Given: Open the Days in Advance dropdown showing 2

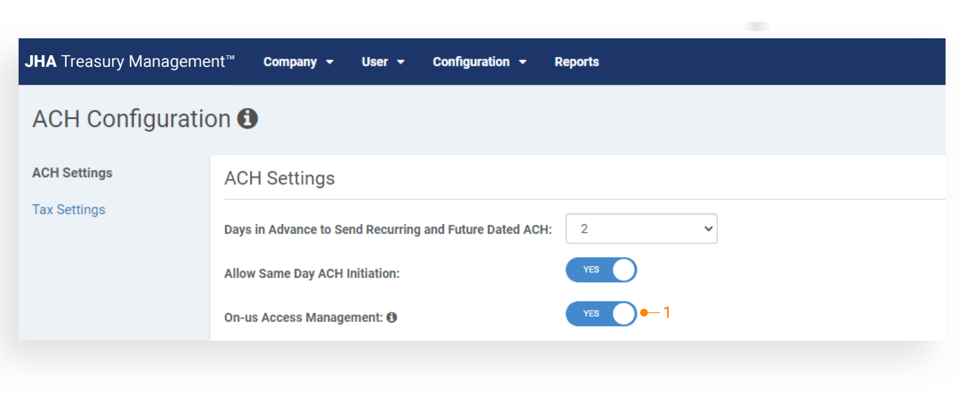Looking at the screenshot, I should [641, 229].
